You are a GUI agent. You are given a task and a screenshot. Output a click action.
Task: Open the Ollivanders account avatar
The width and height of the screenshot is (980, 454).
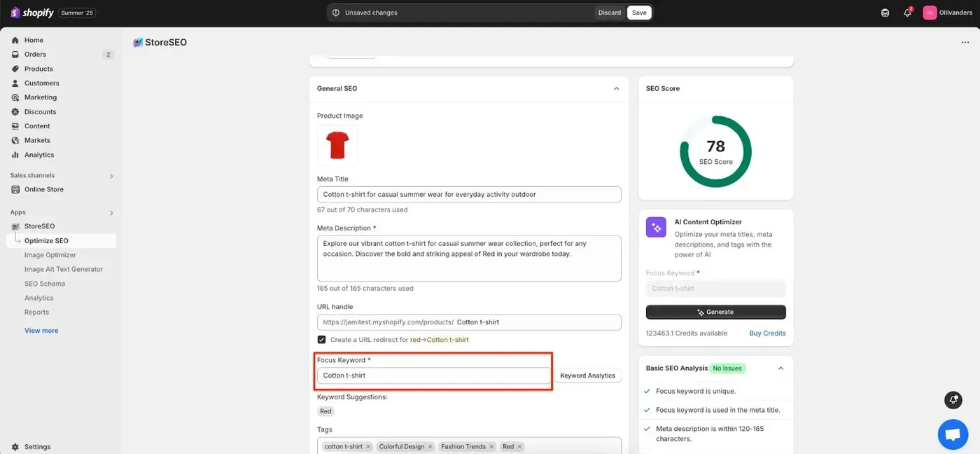[x=930, y=13]
